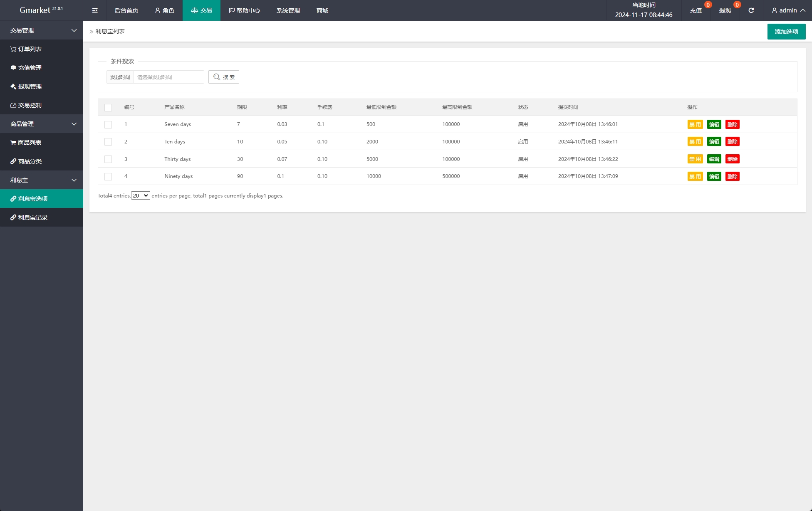Image resolution: width=812 pixels, height=511 pixels.
Task: Switch to the 系统管理 top menu
Action: tap(288, 10)
